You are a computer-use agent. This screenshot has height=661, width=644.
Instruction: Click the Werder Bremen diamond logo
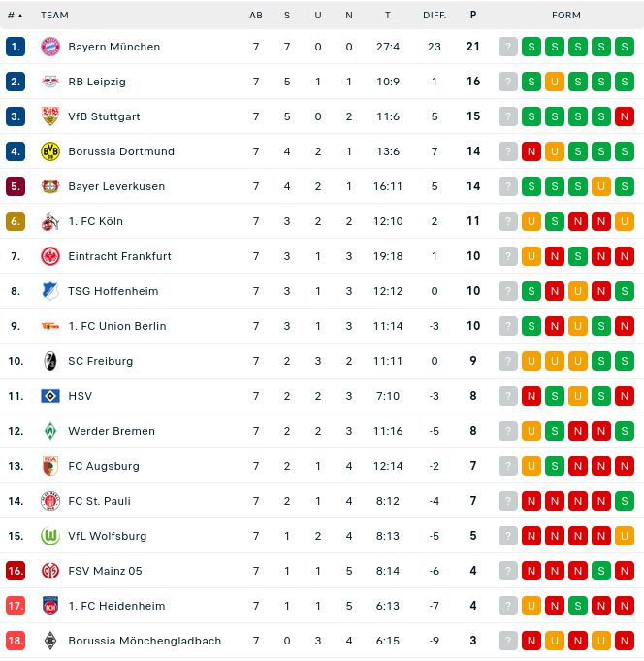coord(50,431)
